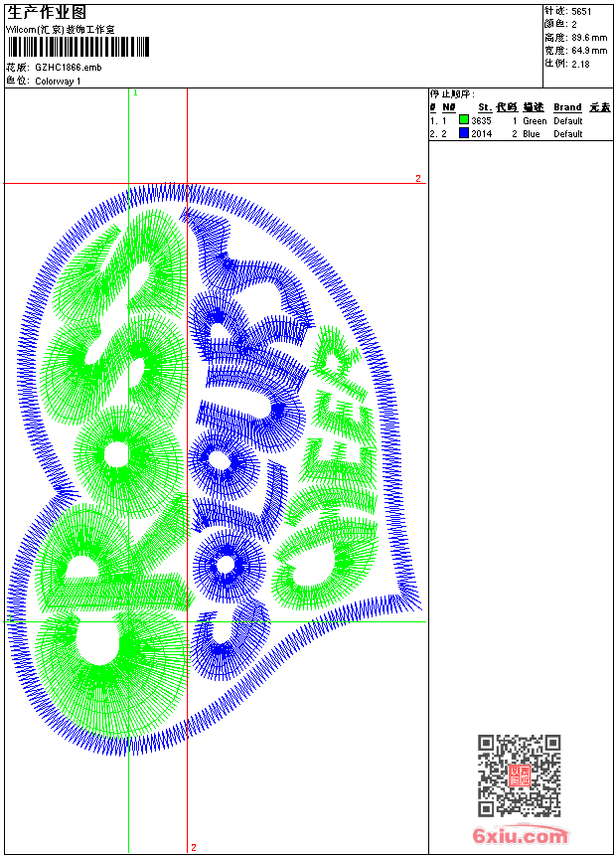Select the Colorway 1 label
616x855 pixels.
[x=58, y=82]
